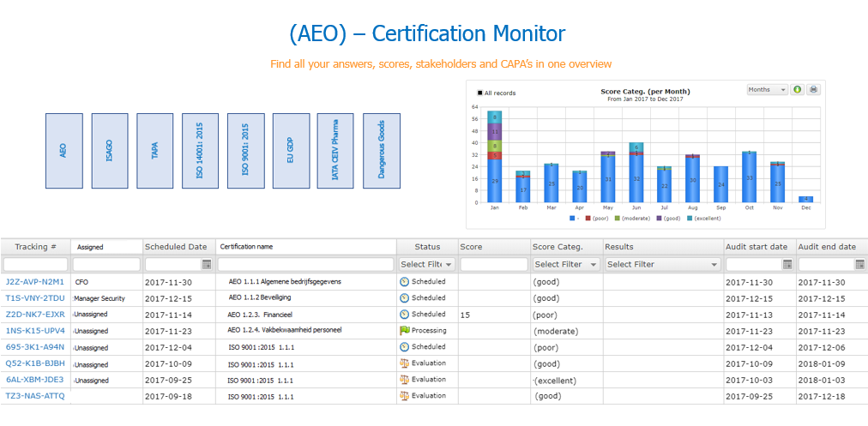Click Evaluation scales icon for Q52-K1B-BJBH

tap(405, 363)
